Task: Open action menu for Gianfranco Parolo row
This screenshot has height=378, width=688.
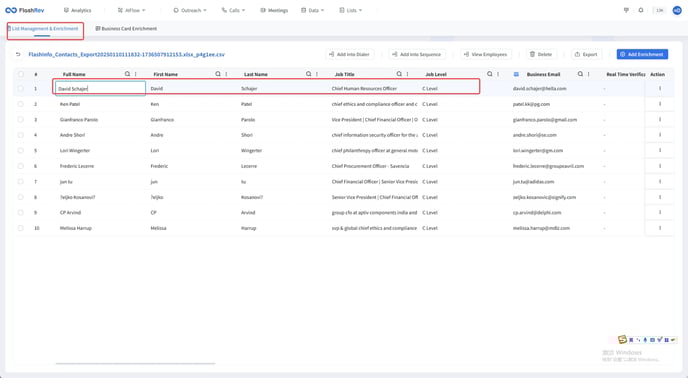Action: click(x=659, y=119)
